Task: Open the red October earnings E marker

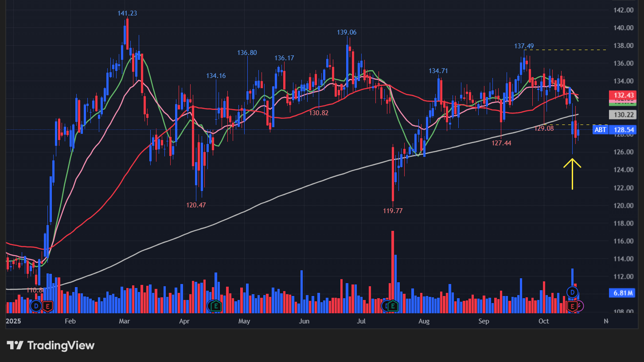Action: 572,306
